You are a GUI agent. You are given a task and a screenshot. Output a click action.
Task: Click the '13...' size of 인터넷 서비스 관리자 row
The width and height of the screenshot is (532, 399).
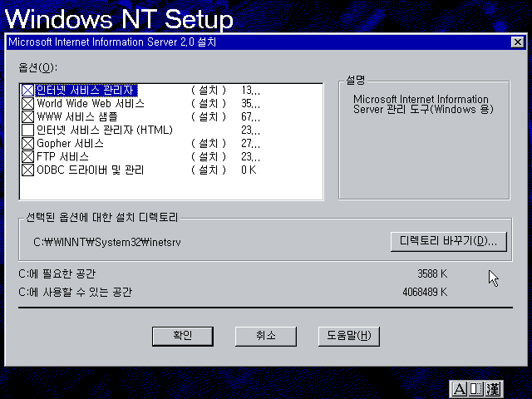tap(251, 91)
